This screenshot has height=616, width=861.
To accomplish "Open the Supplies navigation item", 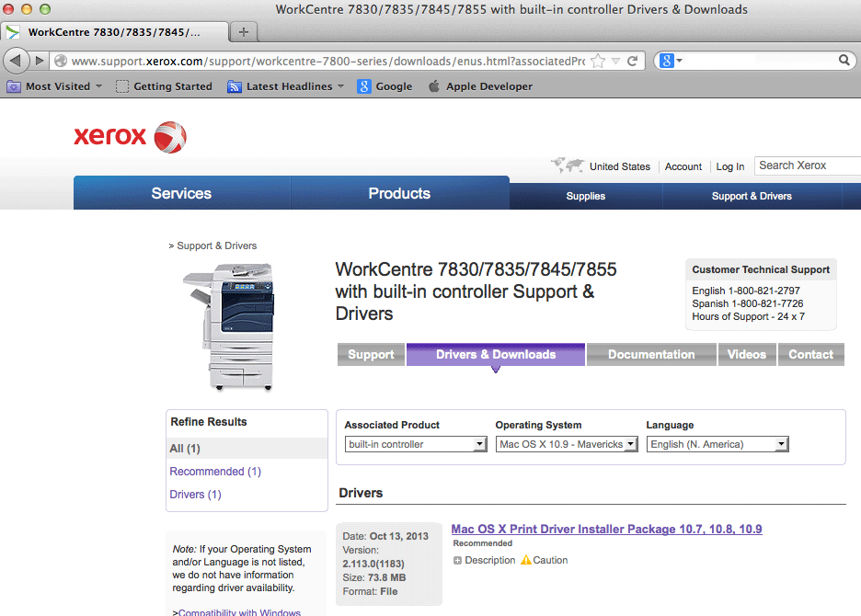I will [x=585, y=196].
